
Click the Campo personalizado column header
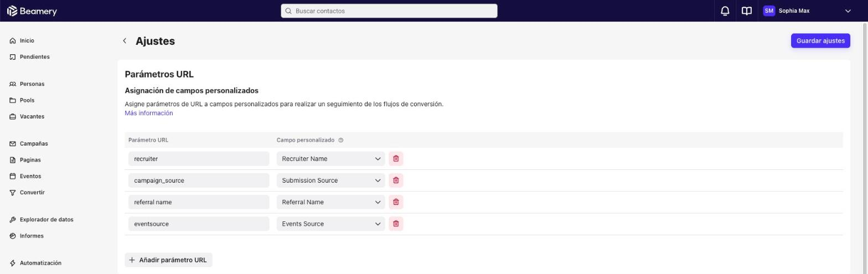click(306, 140)
